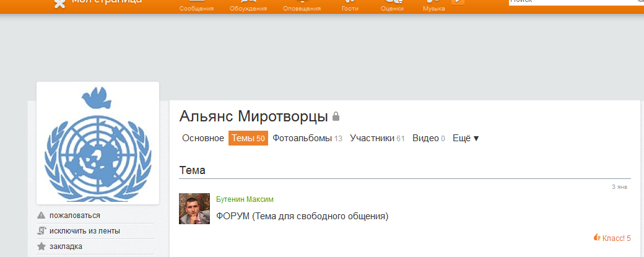Open the Бутенин Максим profile link
This screenshot has height=257, width=644.
pyautogui.click(x=245, y=199)
